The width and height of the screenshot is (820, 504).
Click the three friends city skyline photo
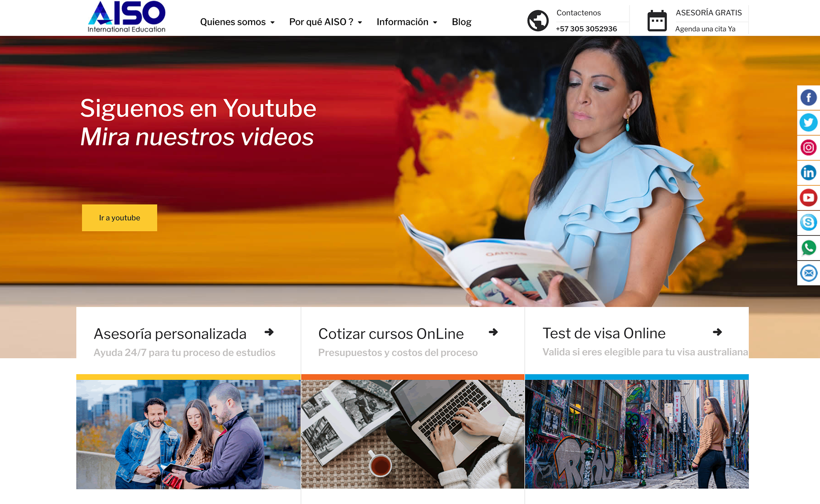188,434
